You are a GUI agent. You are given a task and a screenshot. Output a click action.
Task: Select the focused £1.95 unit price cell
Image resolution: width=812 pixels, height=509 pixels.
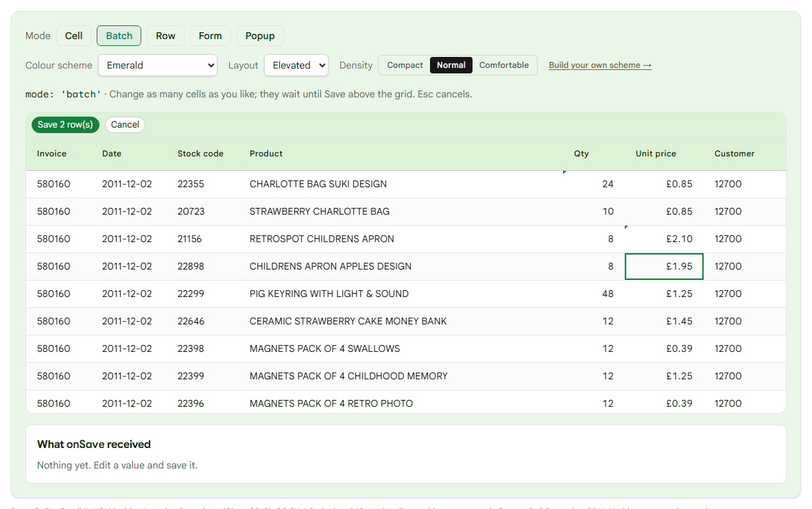pos(664,266)
